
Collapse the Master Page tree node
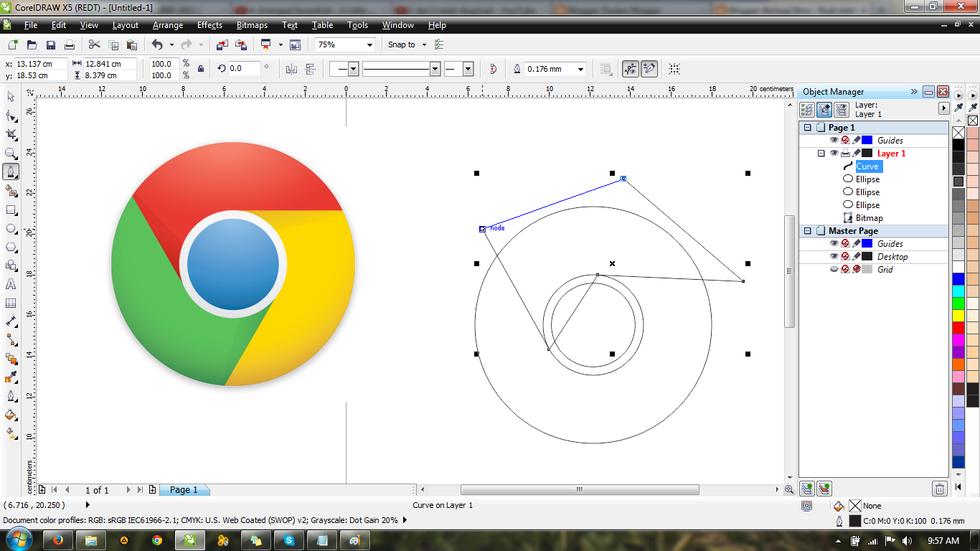tap(807, 230)
